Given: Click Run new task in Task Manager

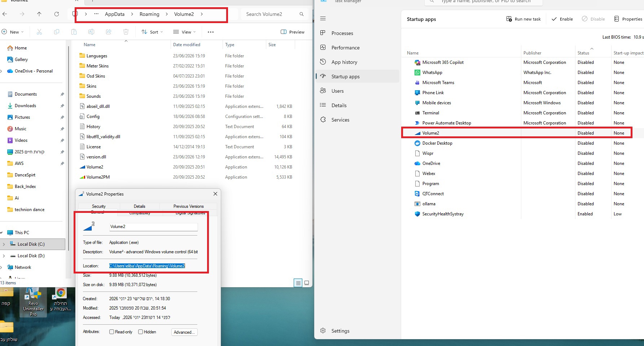Looking at the screenshot, I should pos(523,19).
